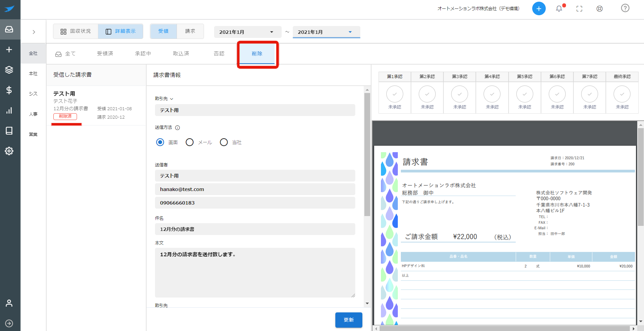Image resolution: width=644 pixels, height=331 pixels.
Task: Click the blue plus create button
Action: 539,8
